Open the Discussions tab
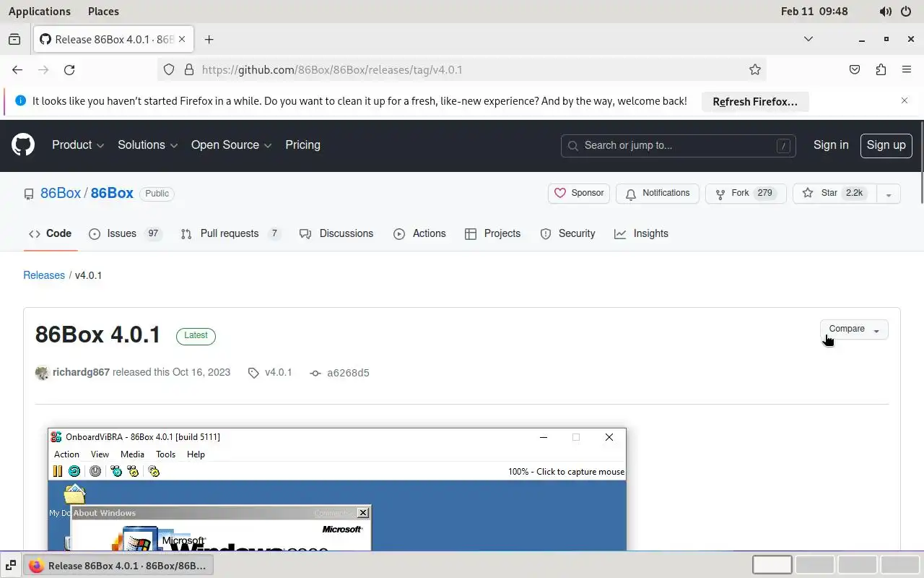 (x=336, y=233)
